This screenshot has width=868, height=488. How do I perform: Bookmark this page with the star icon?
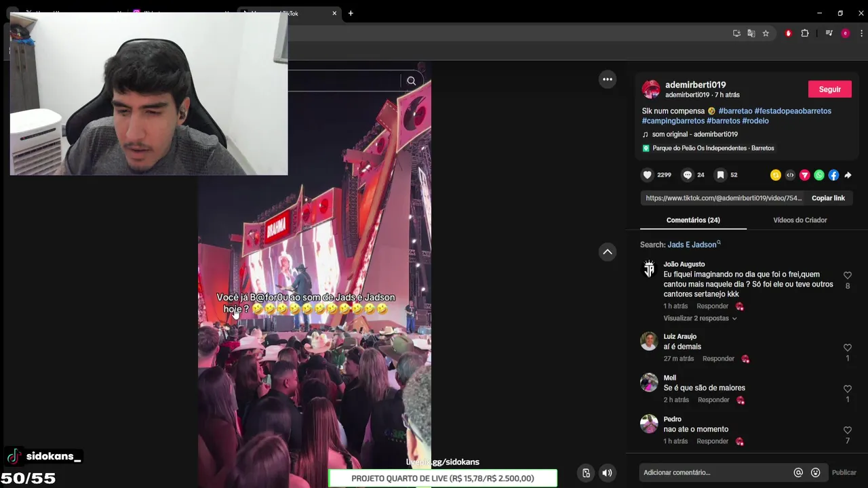point(766,33)
